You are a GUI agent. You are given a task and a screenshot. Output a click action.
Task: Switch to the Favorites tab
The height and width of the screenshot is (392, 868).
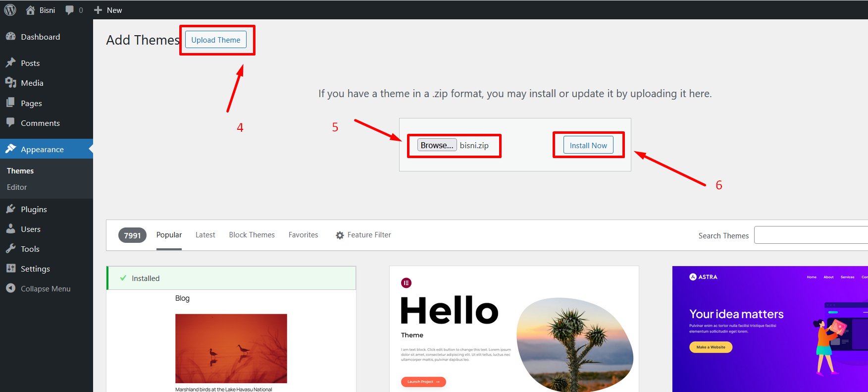click(x=303, y=235)
